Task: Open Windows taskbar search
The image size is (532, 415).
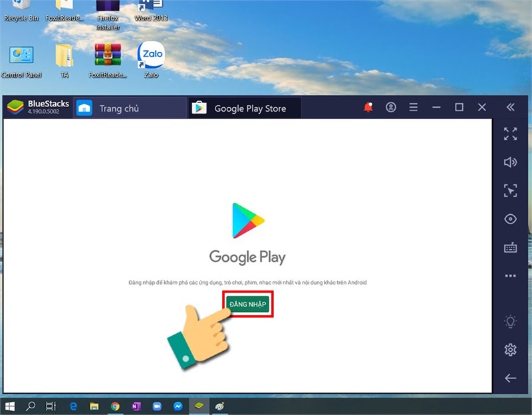Action: pos(31,406)
